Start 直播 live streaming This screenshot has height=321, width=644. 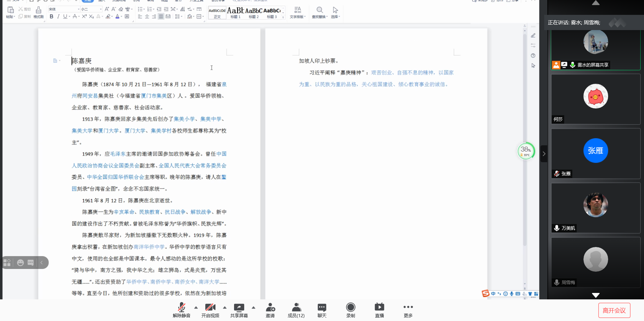coord(379,310)
